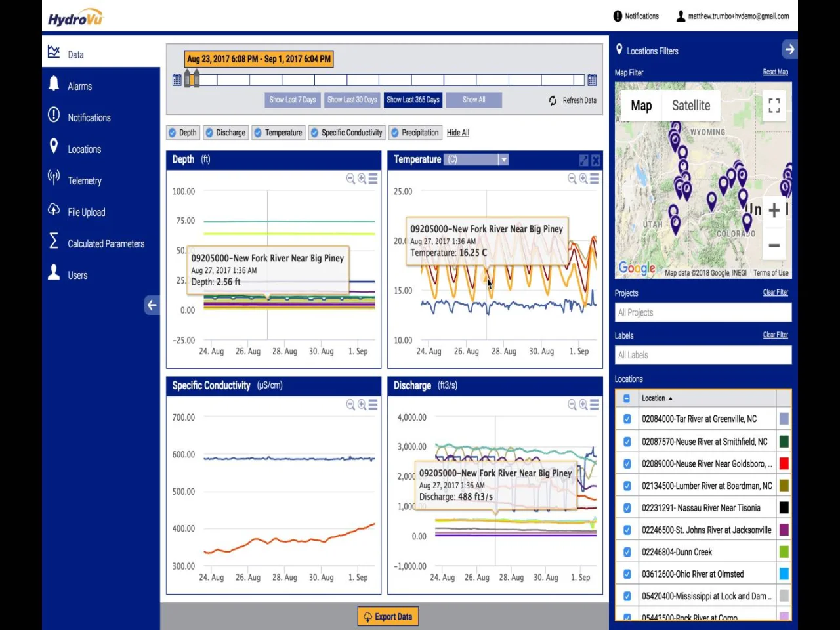The width and height of the screenshot is (840, 630).
Task: Click the red color swatch for Neuse River Goldsboro
Action: pyautogui.click(x=784, y=463)
